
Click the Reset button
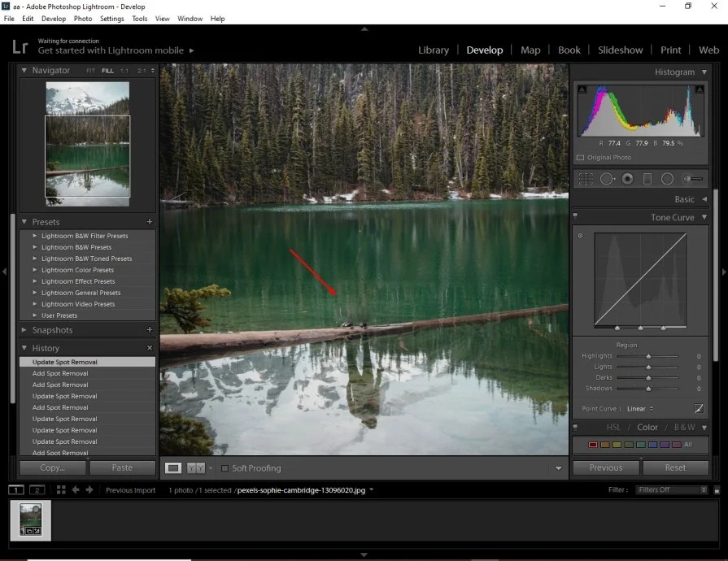[676, 467]
